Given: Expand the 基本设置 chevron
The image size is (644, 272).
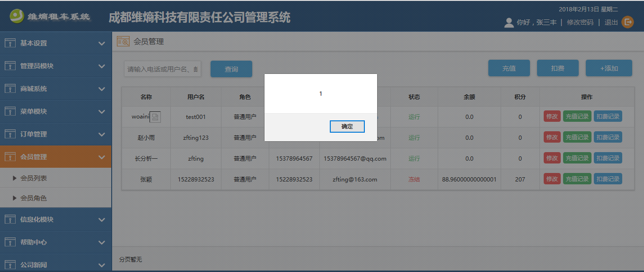Looking at the screenshot, I should click(101, 44).
